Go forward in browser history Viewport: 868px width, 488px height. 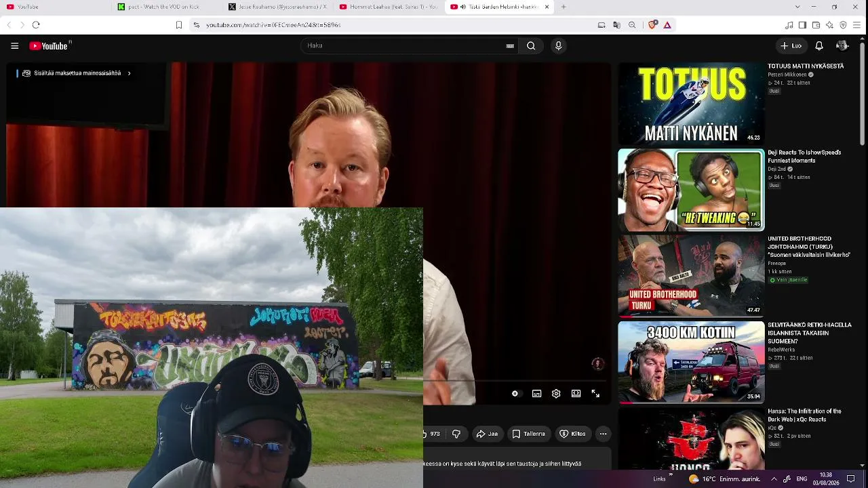coord(22,25)
